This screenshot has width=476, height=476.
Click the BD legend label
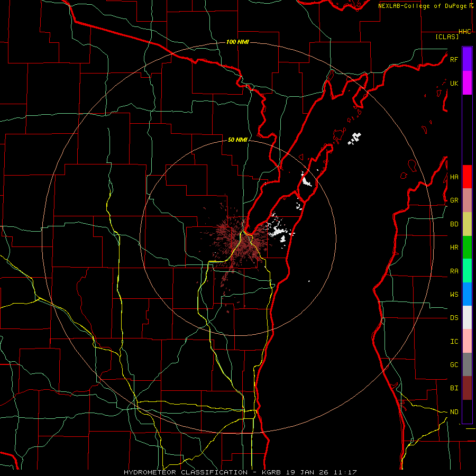[454, 224]
